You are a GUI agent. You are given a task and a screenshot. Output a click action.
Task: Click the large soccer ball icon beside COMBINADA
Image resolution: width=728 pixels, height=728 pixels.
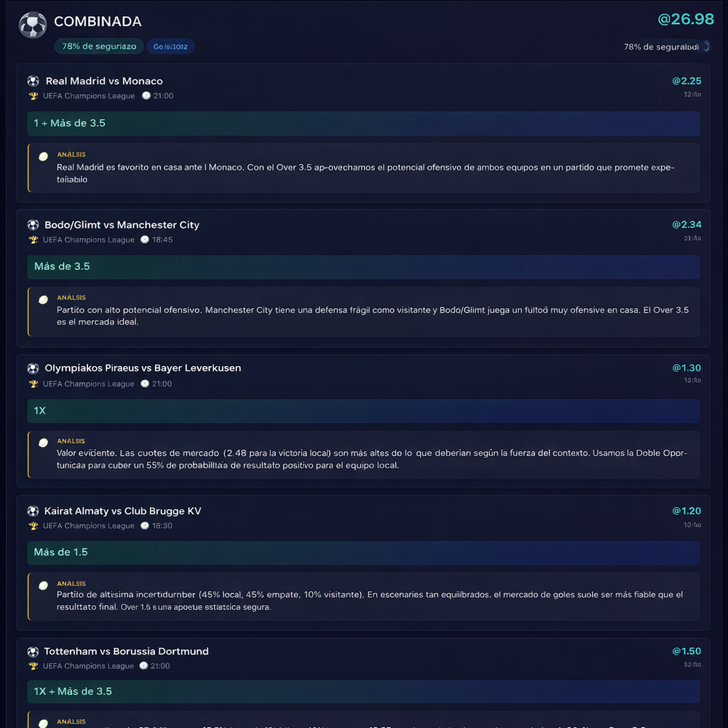point(33,25)
